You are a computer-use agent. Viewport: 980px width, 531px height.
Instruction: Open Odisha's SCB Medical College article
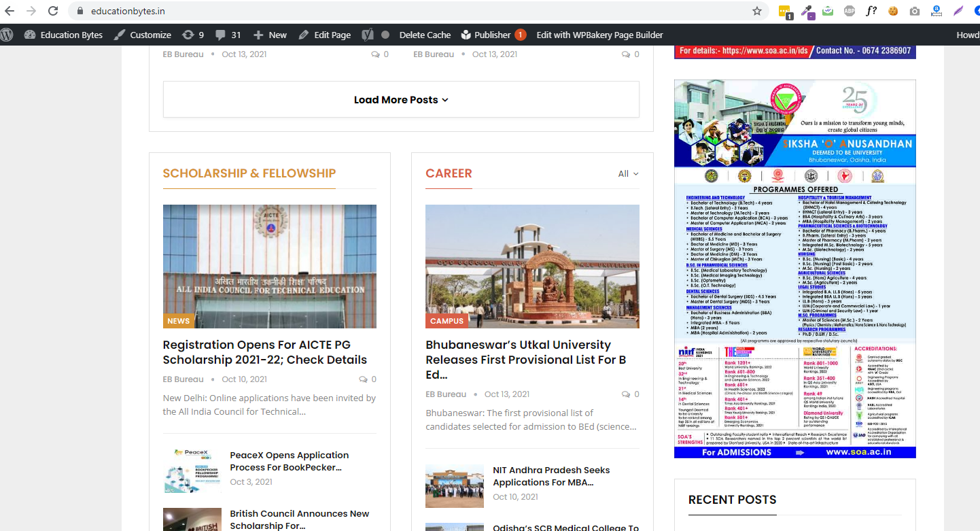pyautogui.click(x=565, y=527)
